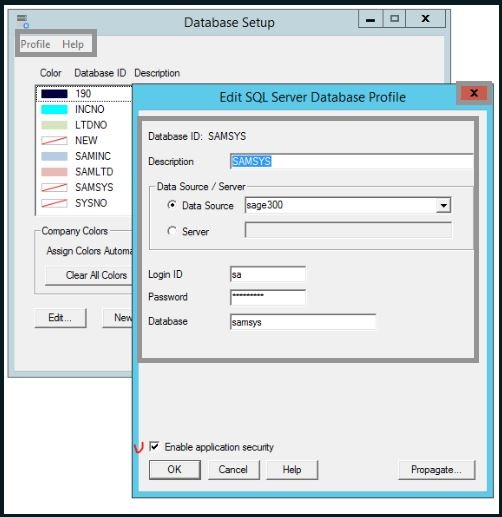Click the Description column header
Screen dimensions: 502x517
click(157, 73)
